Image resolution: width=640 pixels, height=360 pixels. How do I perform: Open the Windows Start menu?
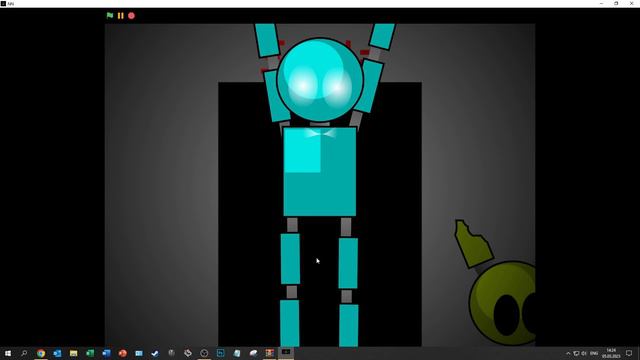click(8, 353)
